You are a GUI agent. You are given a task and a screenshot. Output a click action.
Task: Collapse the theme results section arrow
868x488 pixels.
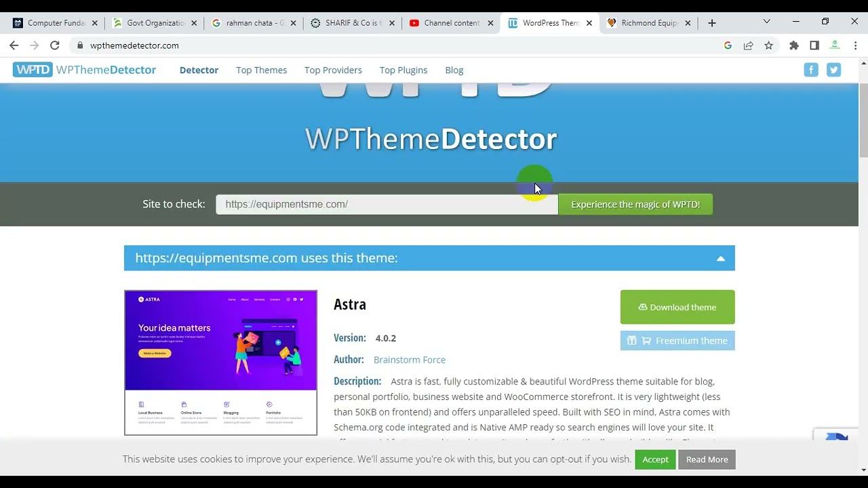point(721,258)
